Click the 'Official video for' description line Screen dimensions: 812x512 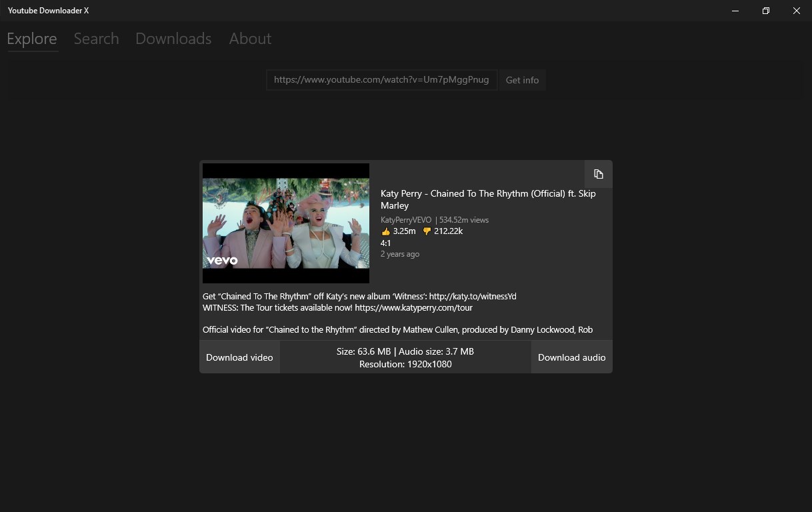(397, 329)
